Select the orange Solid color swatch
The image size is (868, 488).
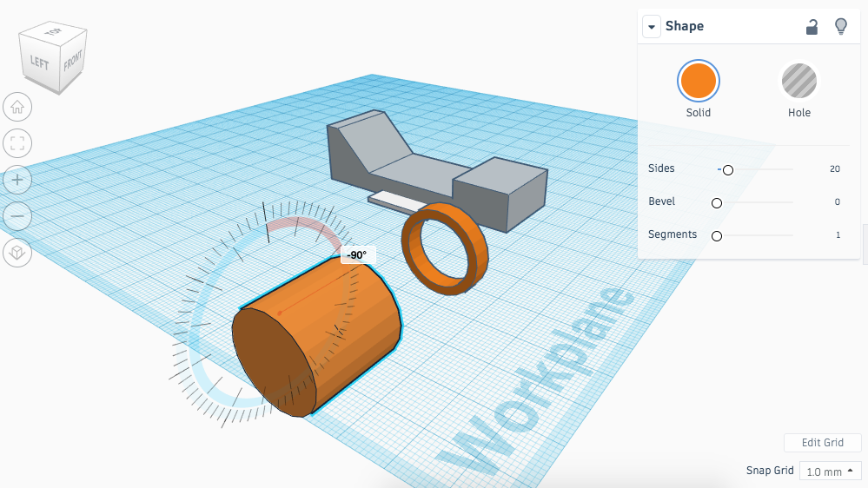698,81
